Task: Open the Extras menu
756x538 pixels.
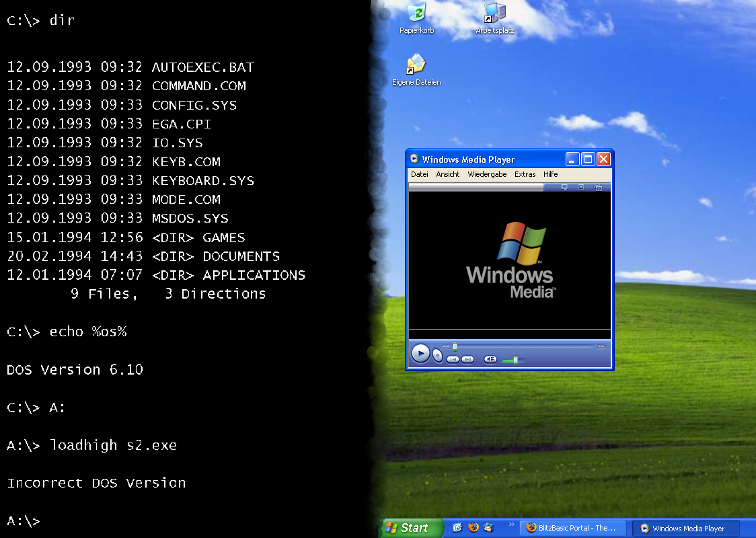Action: click(525, 174)
